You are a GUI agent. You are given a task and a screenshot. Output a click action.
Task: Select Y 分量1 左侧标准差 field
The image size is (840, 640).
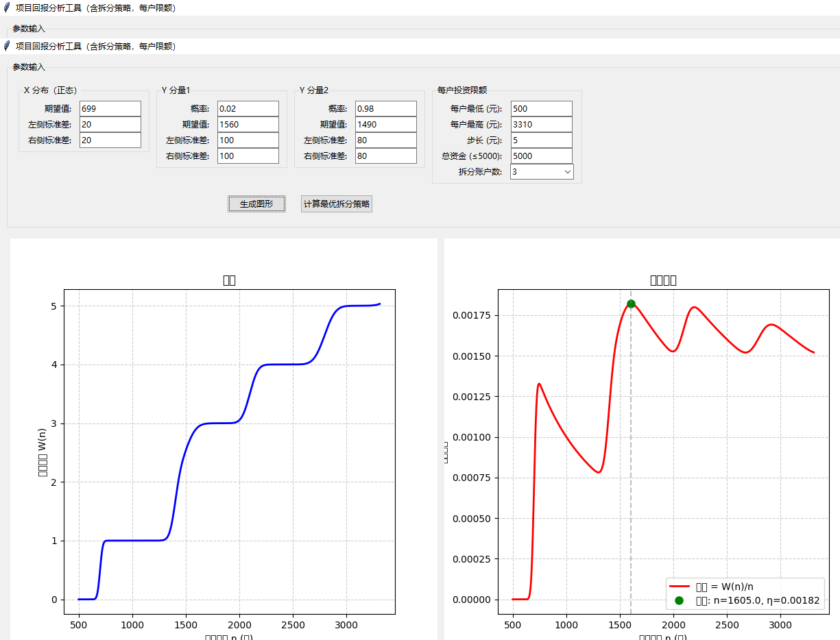tap(248, 140)
